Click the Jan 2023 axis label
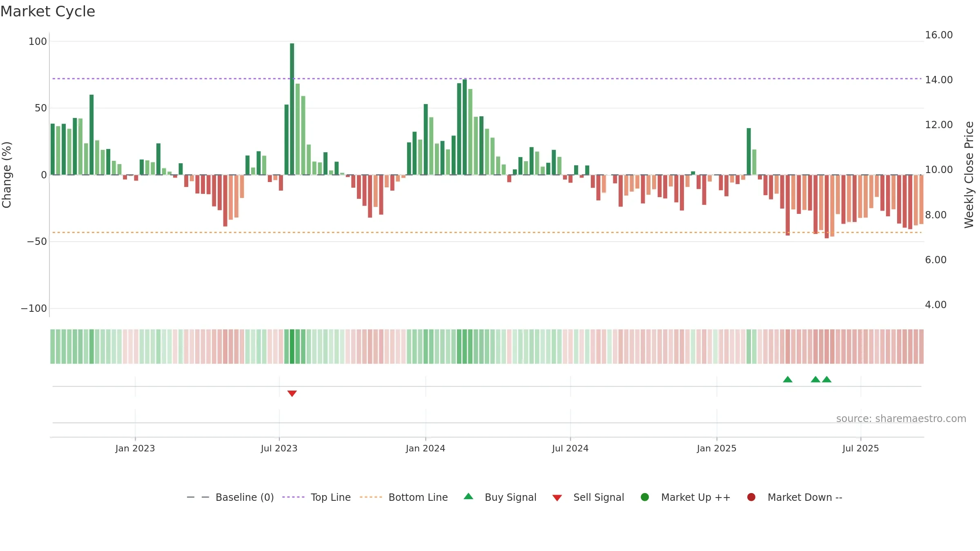Viewport: 980px width, 551px height. 135,449
